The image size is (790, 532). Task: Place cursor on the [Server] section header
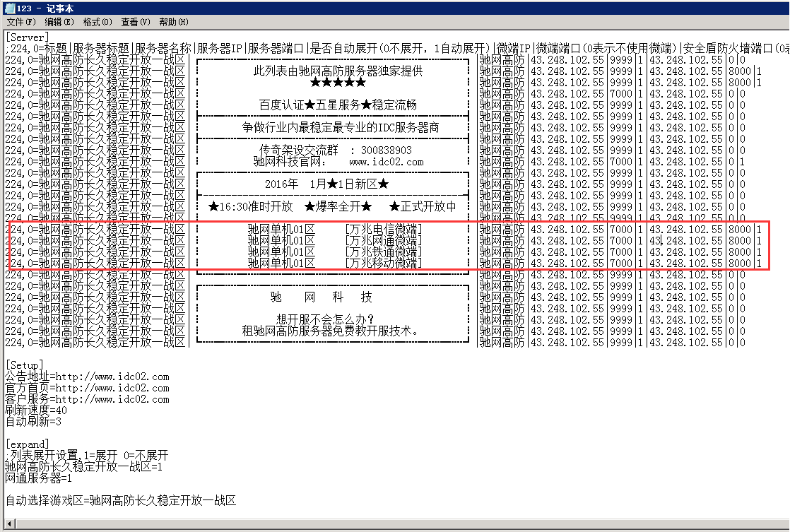pos(28,37)
